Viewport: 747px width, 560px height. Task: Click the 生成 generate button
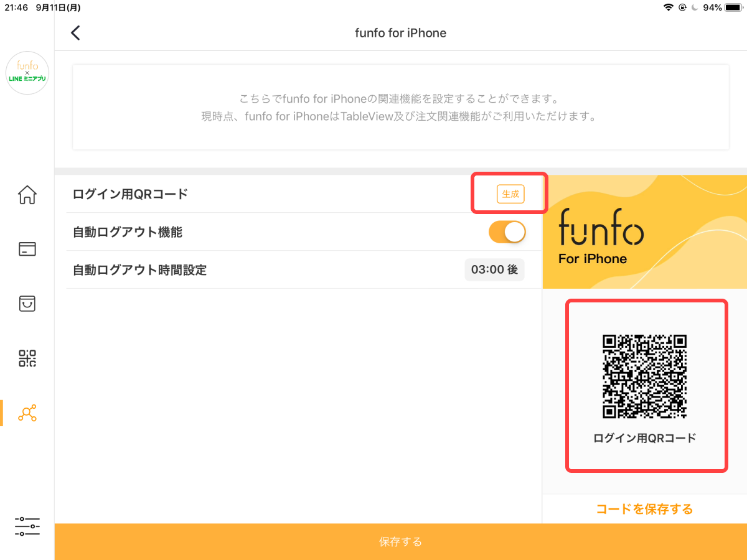pyautogui.click(x=510, y=194)
